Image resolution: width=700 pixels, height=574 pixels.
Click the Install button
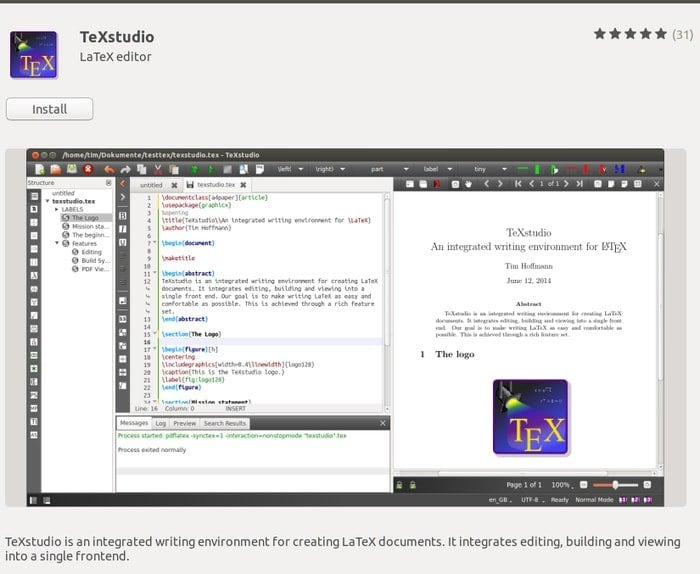pos(50,109)
